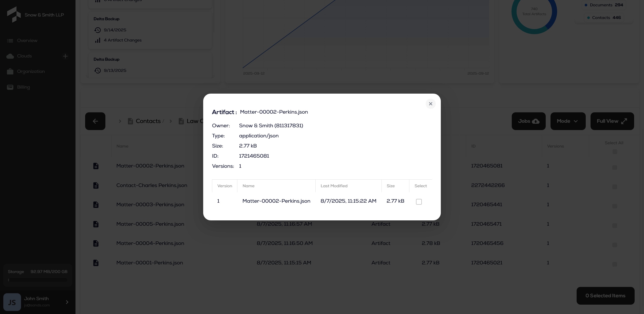Open the Jobs button
Image resolution: width=644 pixels, height=314 pixels.
(528, 121)
